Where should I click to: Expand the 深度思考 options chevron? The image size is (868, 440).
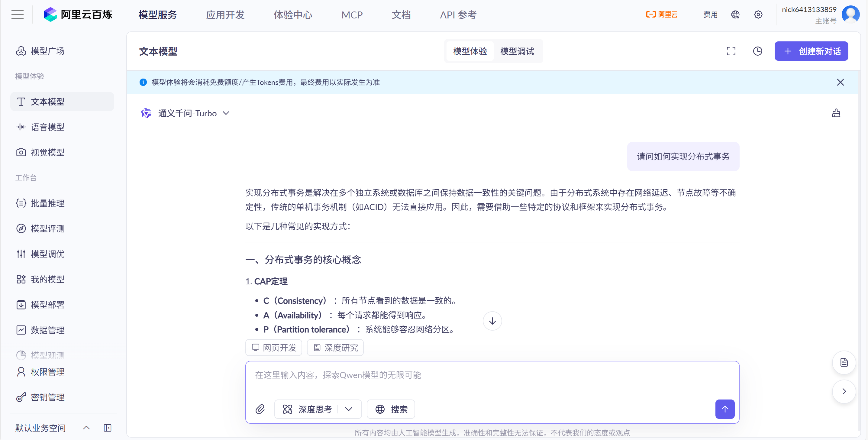(x=349, y=409)
